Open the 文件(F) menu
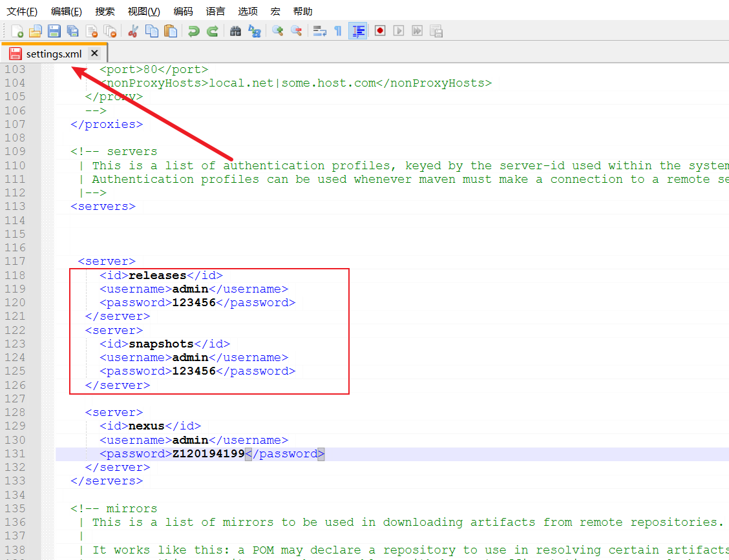This screenshot has height=560, width=729. click(x=22, y=12)
